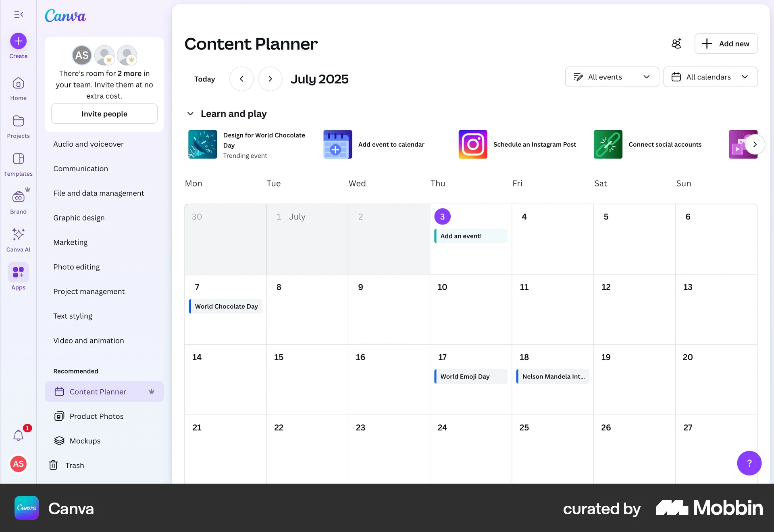774x532 pixels.
Task: Open the Brand kit icon
Action: (19, 197)
